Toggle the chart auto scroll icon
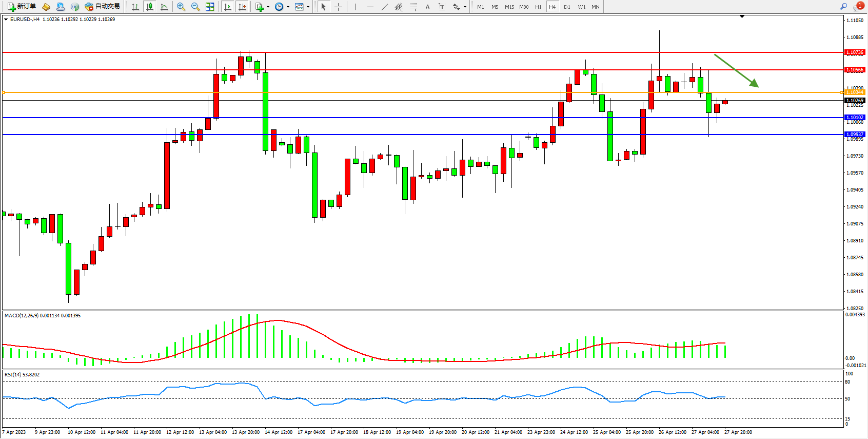Viewport: 868px width, 439px height. [228, 7]
